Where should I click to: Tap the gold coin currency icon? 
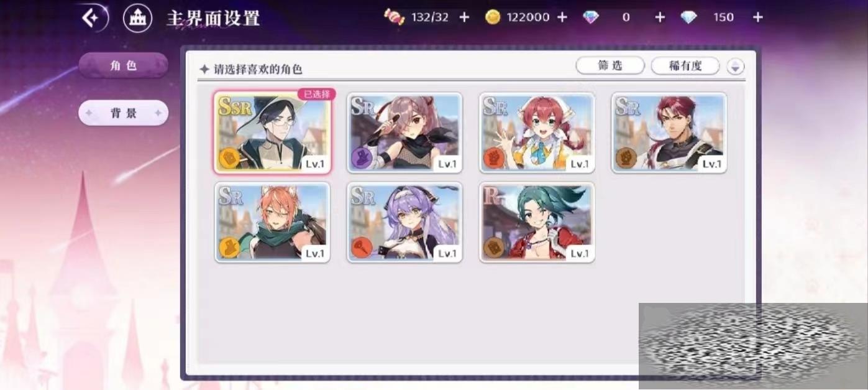click(x=493, y=17)
